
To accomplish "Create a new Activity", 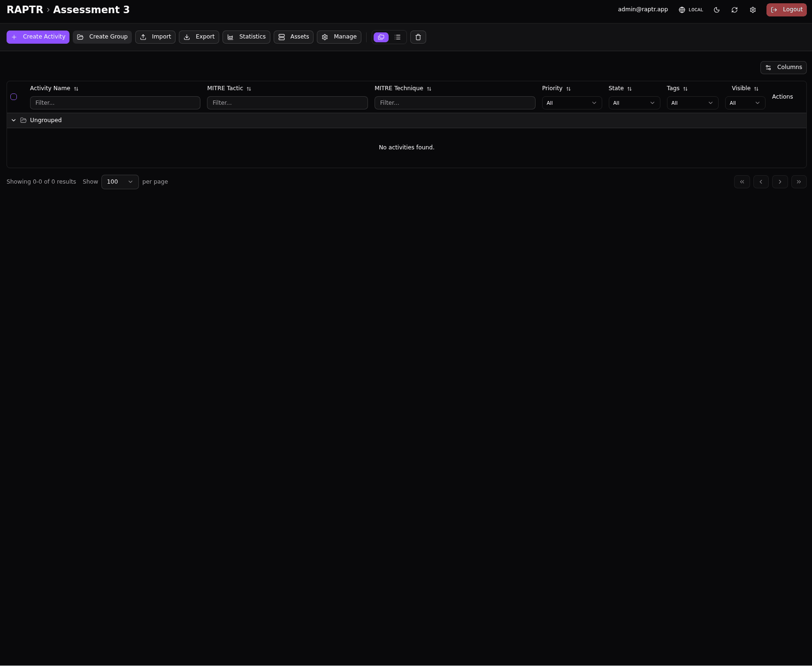I will point(38,37).
